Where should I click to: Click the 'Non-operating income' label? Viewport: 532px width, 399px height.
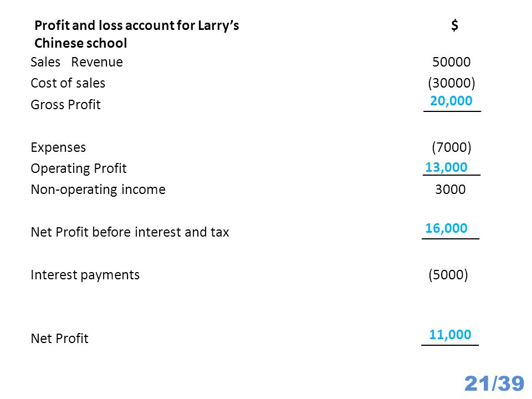[x=98, y=190]
